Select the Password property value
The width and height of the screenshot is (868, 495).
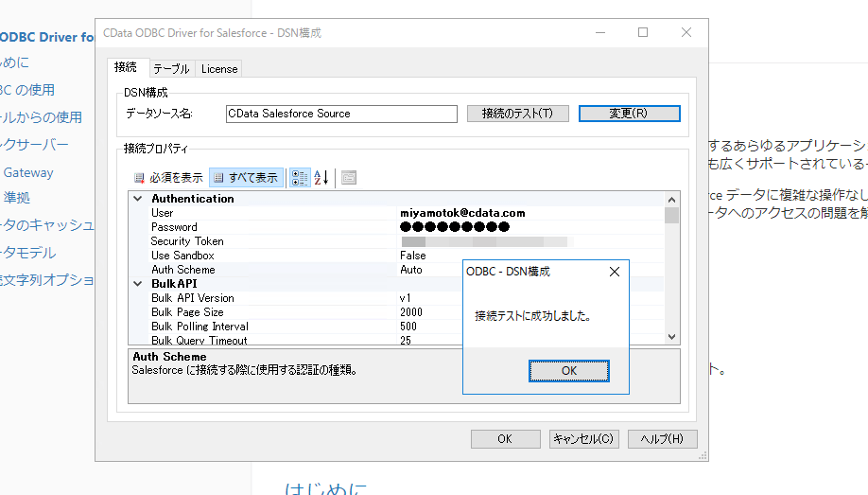455,227
